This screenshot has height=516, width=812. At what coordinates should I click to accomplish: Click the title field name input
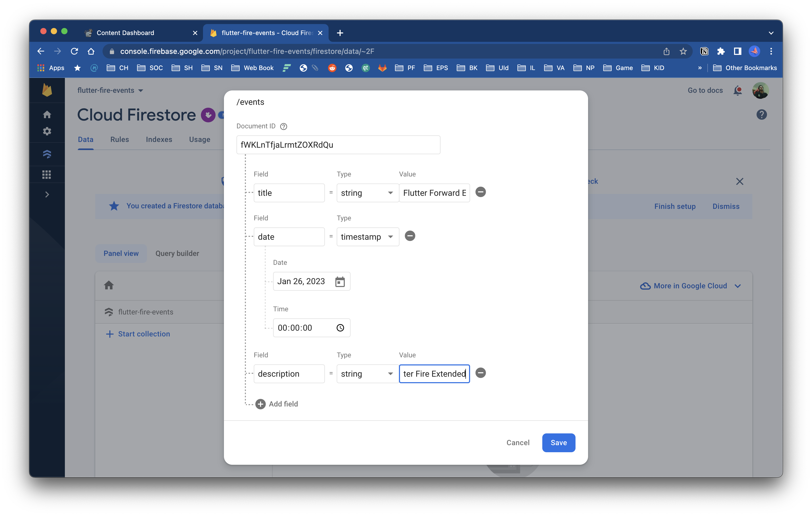click(289, 193)
